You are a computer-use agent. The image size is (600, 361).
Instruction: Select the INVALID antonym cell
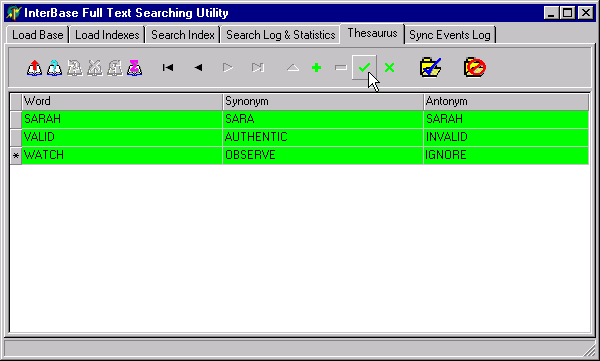506,137
